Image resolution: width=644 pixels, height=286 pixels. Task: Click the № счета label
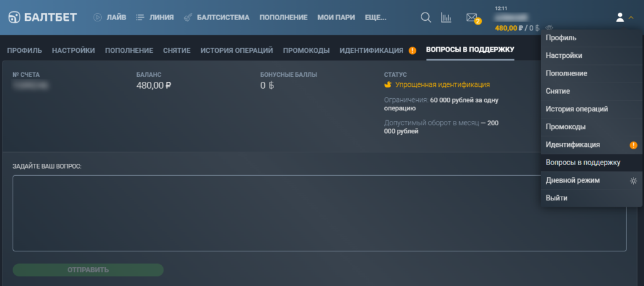[x=26, y=74]
